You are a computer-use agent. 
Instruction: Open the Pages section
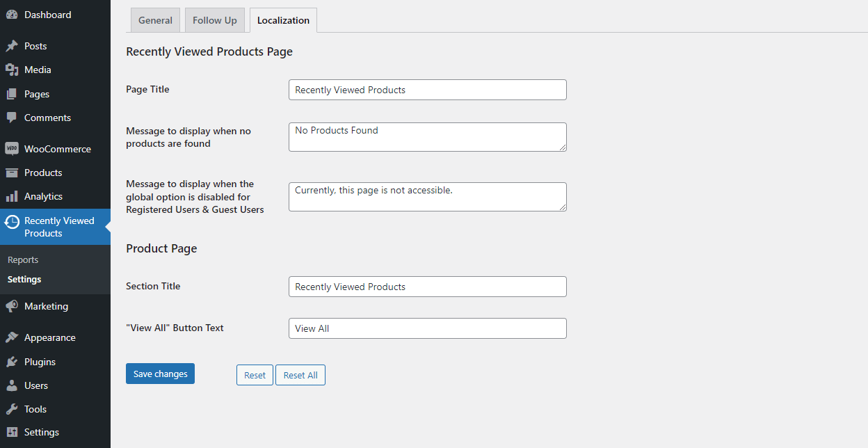coord(33,93)
